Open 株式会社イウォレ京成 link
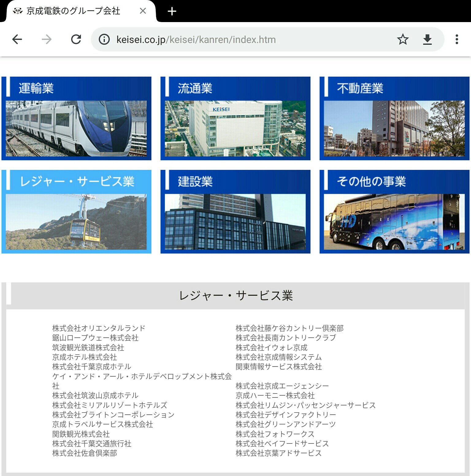The width and height of the screenshot is (471, 476). (271, 347)
